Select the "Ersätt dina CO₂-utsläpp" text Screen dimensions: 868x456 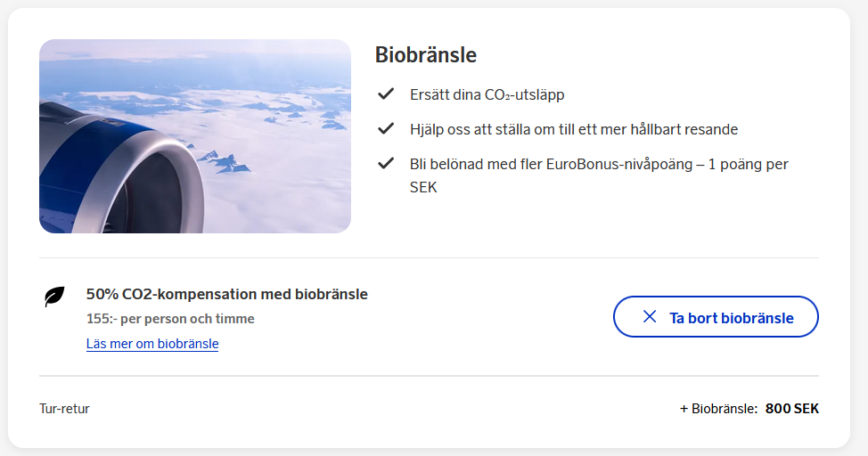pyautogui.click(x=487, y=94)
